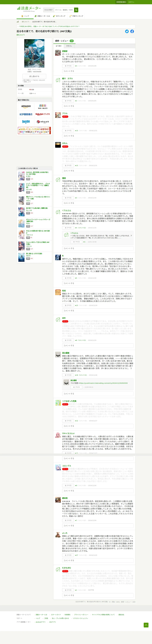Viewport: 152px width, 644px height.
Task: Click 愛書家's profile avatar
Action: [58, 53]
